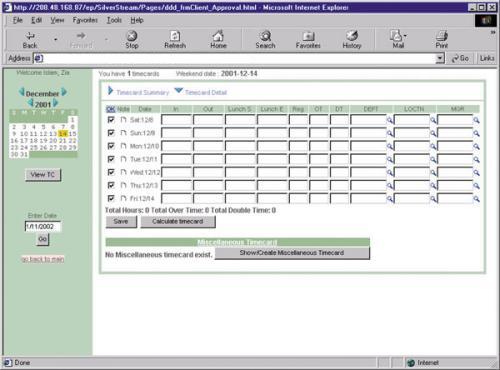Image resolution: width=500 pixels, height=370 pixels.
Task: Open the Favorites menu
Action: (85, 20)
